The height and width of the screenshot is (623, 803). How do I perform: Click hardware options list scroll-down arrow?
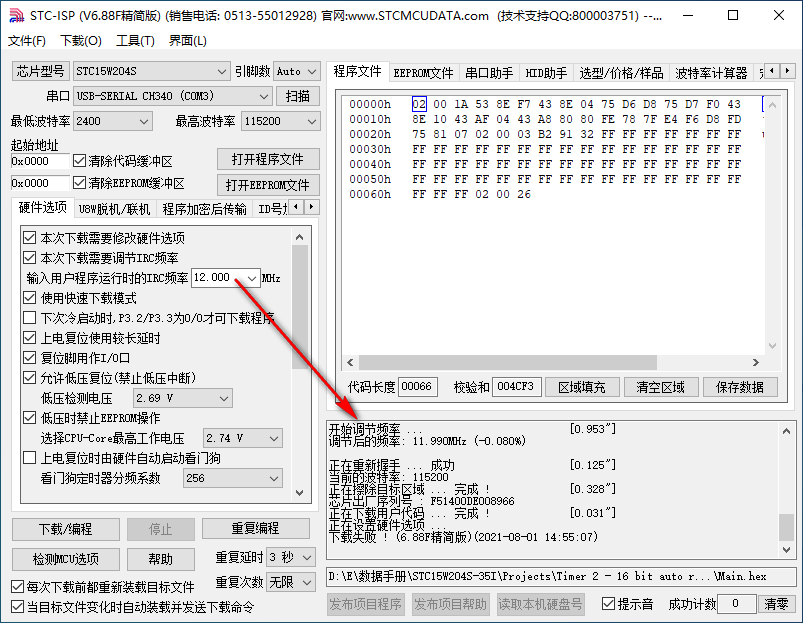pos(300,492)
